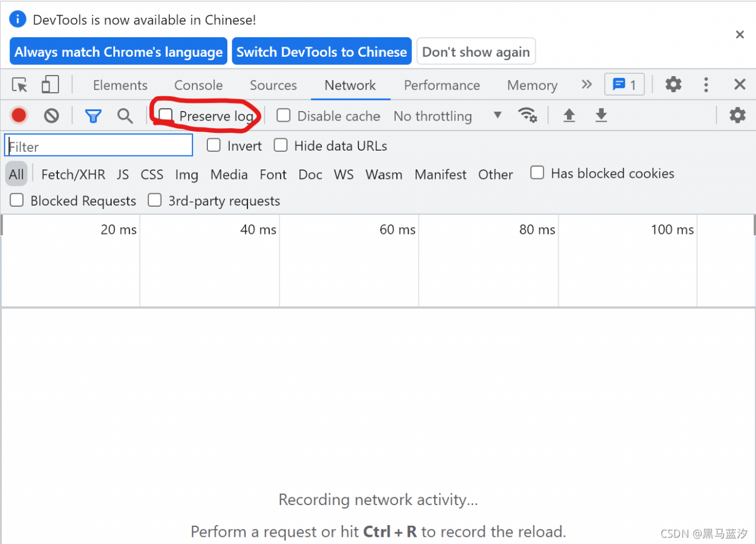Click the blue info icon in notification

coord(18,19)
